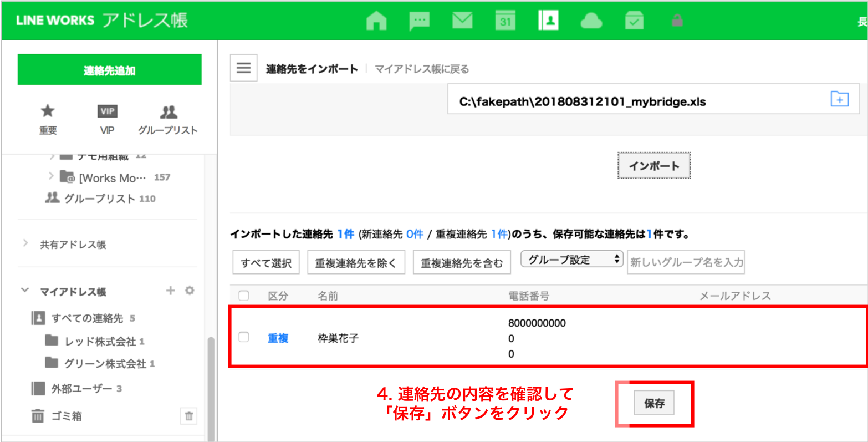Check the select-all header checkbox
The height and width of the screenshot is (442, 868).
pos(243,296)
